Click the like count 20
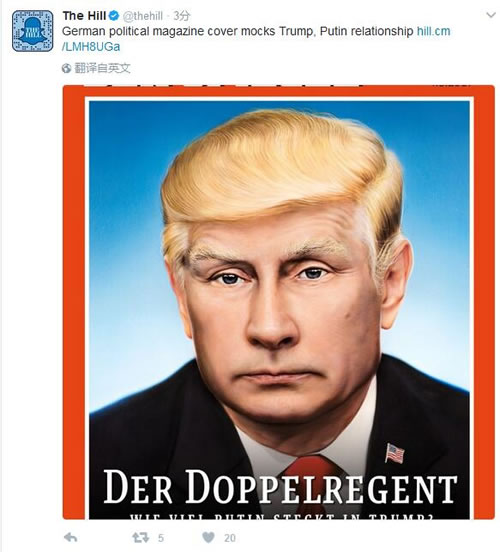 (x=230, y=538)
